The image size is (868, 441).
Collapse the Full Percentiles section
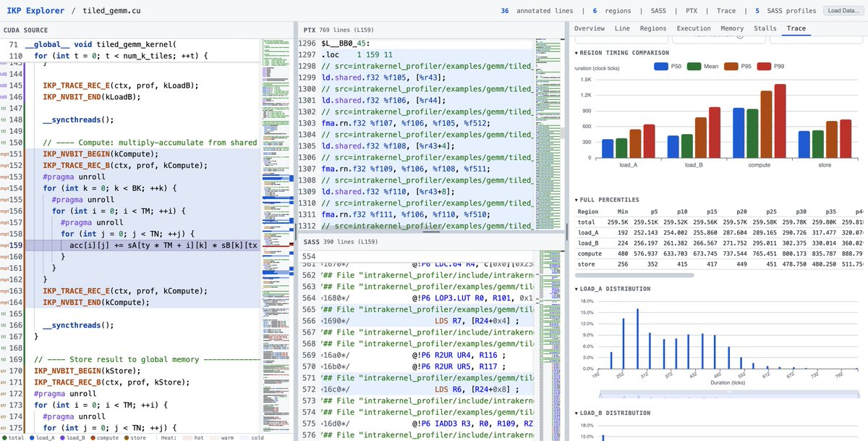click(x=608, y=199)
